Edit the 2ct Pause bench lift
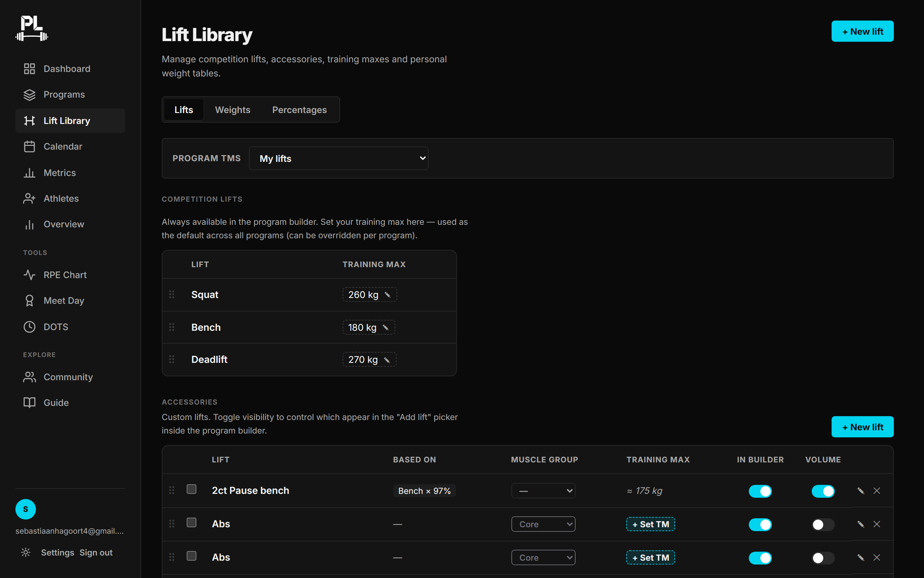This screenshot has width=924, height=578. [860, 491]
